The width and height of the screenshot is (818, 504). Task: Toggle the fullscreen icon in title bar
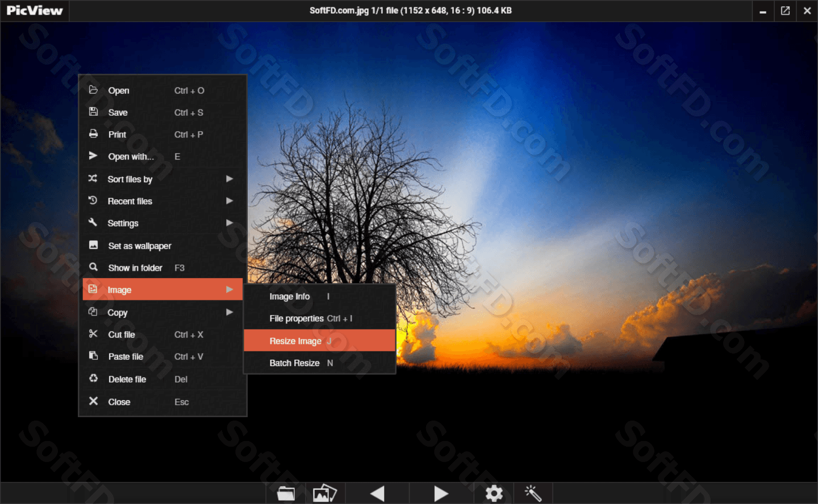785,11
